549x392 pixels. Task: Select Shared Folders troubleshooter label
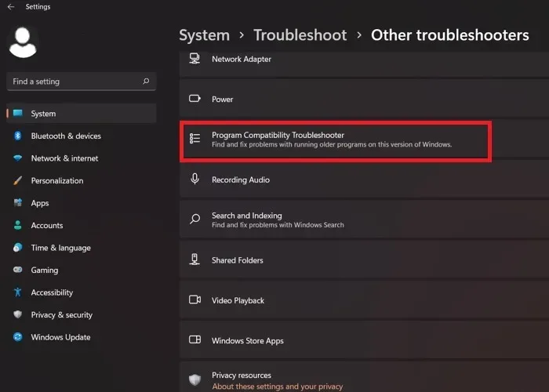(x=238, y=260)
